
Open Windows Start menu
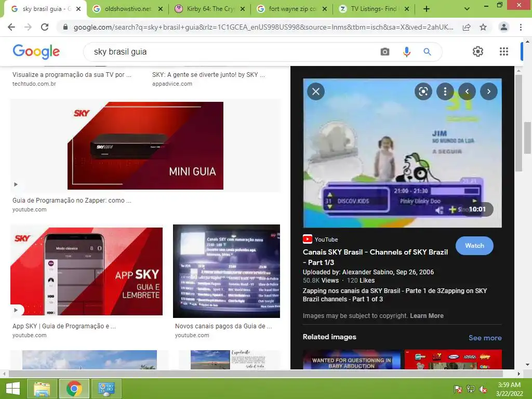click(13, 389)
